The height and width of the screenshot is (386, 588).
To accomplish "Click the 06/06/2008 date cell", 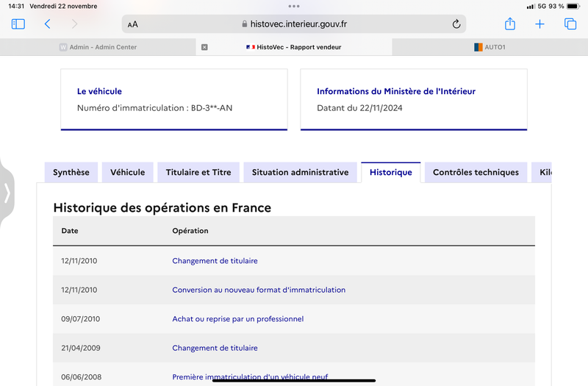I will [82, 377].
